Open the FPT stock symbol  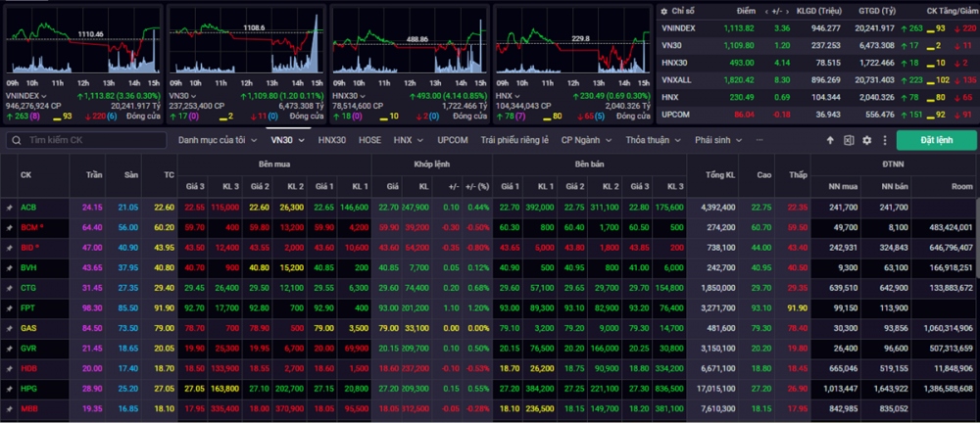click(x=27, y=308)
